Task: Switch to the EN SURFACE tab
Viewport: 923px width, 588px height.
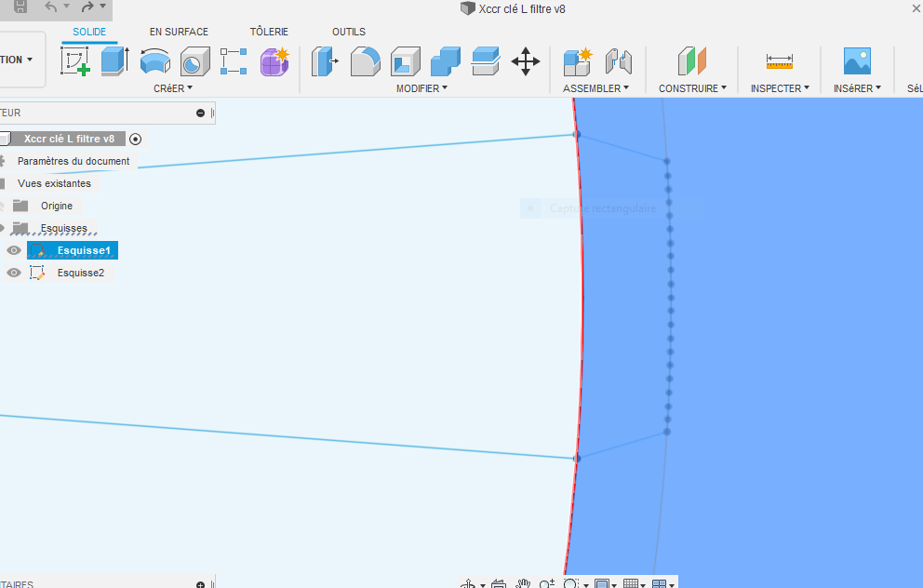Action: 179,32
